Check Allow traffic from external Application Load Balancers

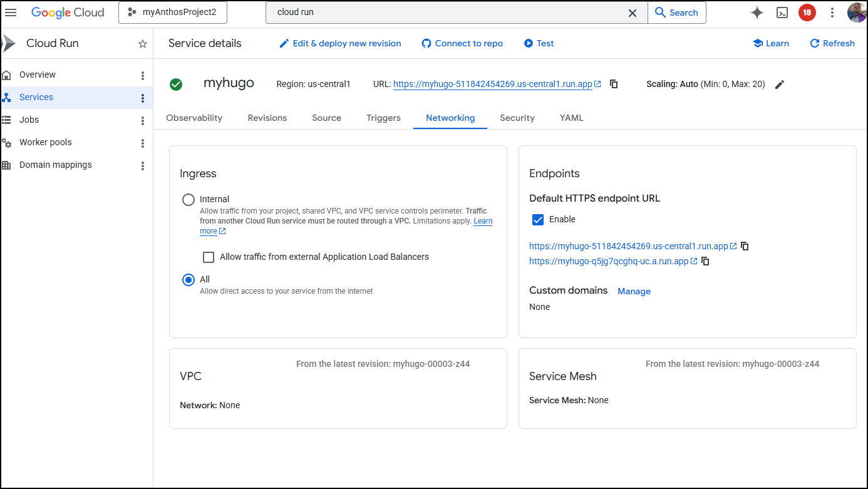coord(209,257)
